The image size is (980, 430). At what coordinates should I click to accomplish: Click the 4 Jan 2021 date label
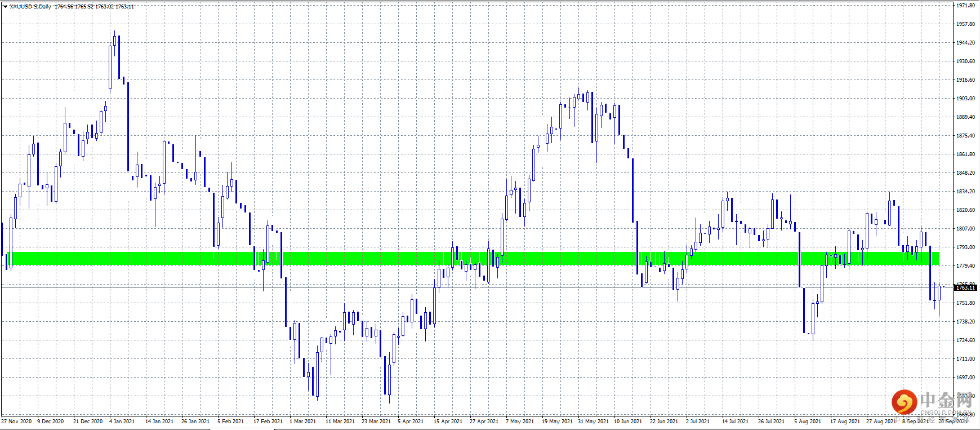tap(122, 422)
